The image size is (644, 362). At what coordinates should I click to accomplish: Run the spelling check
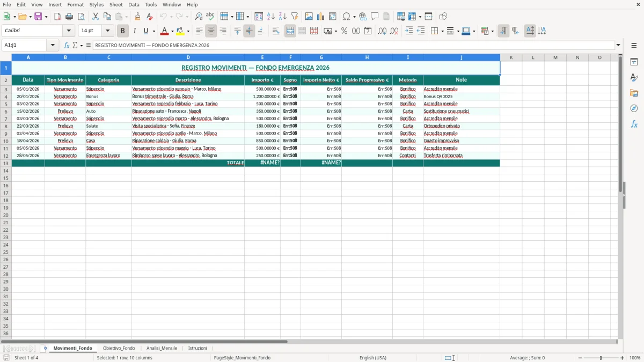(210, 17)
